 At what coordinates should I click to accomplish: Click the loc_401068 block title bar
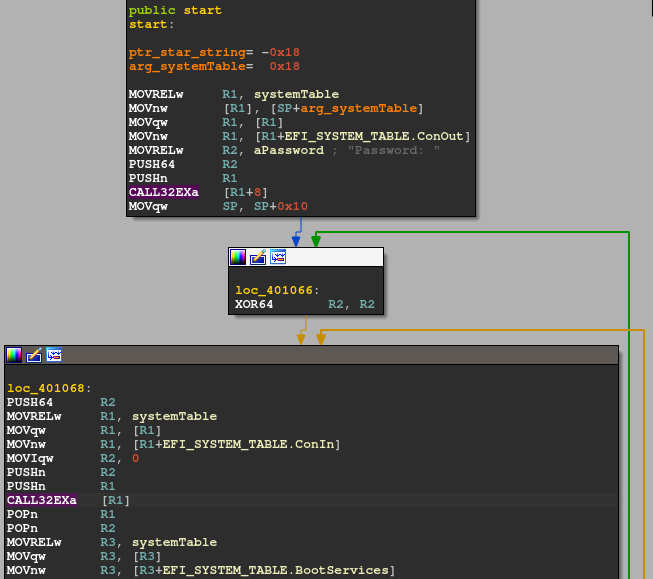(x=312, y=355)
